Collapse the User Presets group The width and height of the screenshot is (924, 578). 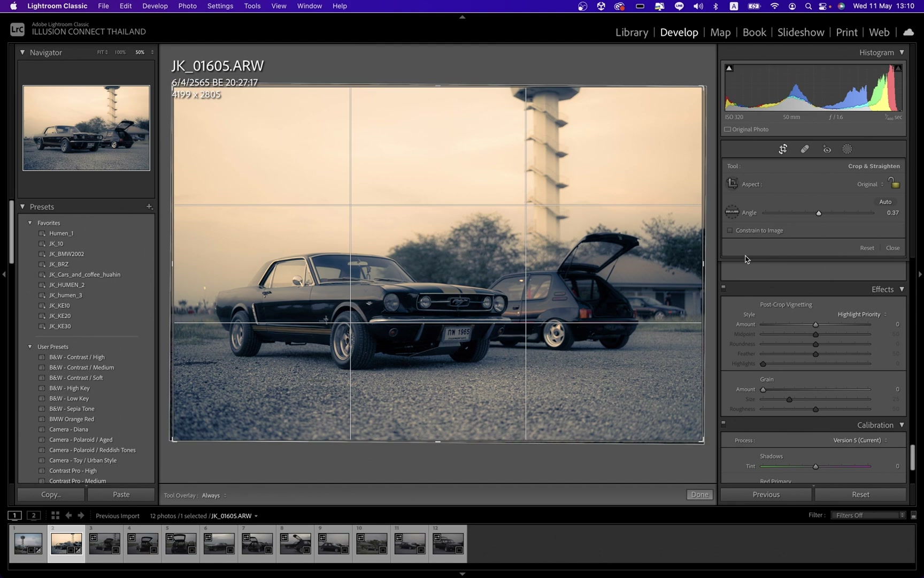click(30, 347)
